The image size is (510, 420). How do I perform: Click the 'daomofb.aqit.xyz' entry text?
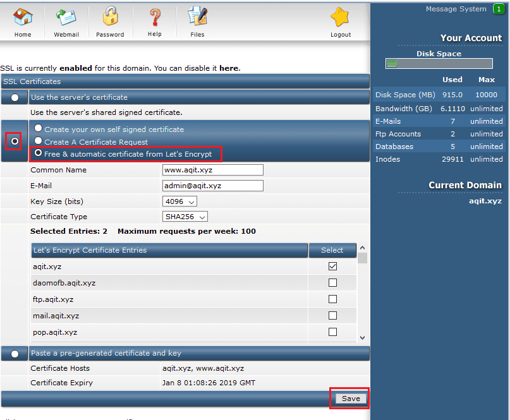64,283
